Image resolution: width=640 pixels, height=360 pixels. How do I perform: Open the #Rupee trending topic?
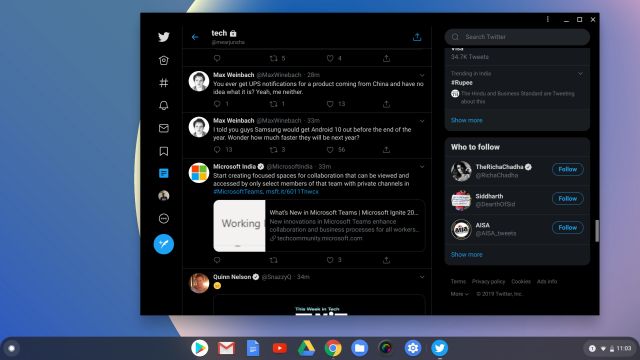tap(462, 82)
